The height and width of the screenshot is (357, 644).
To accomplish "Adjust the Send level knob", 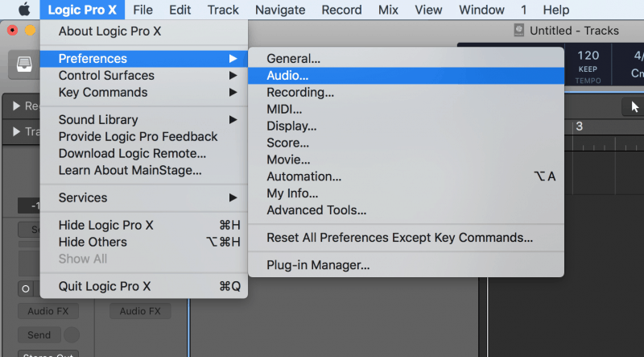I will 72,334.
